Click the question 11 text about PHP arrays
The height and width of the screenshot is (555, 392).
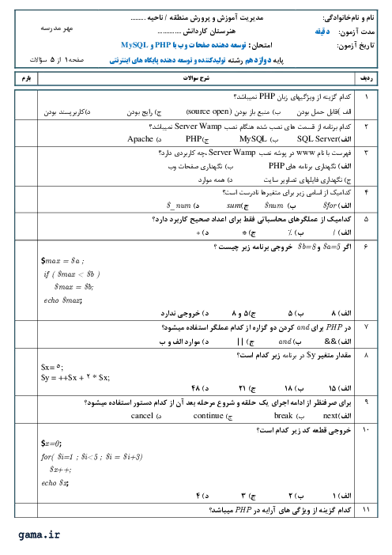(x=280, y=510)
